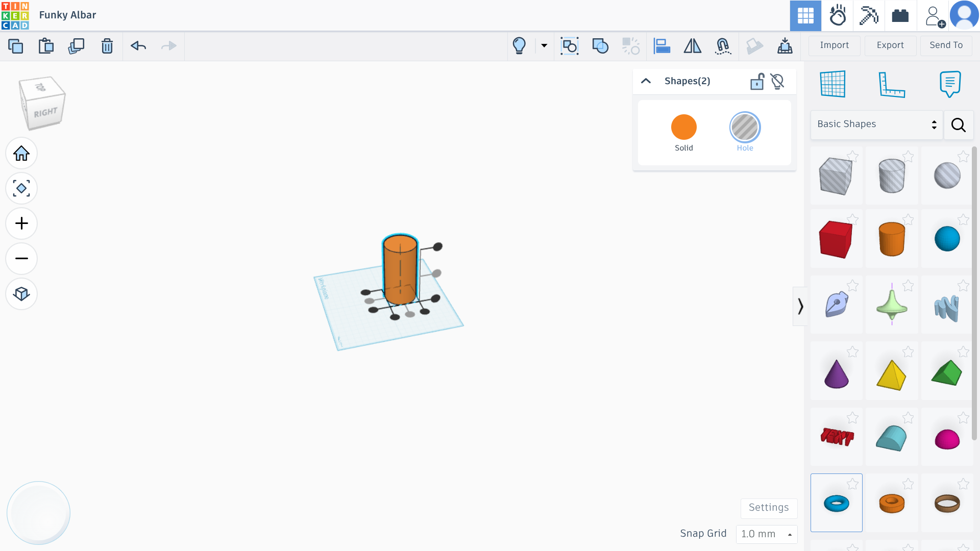Hide the selected shapes
The width and height of the screenshot is (980, 551).
(777, 81)
